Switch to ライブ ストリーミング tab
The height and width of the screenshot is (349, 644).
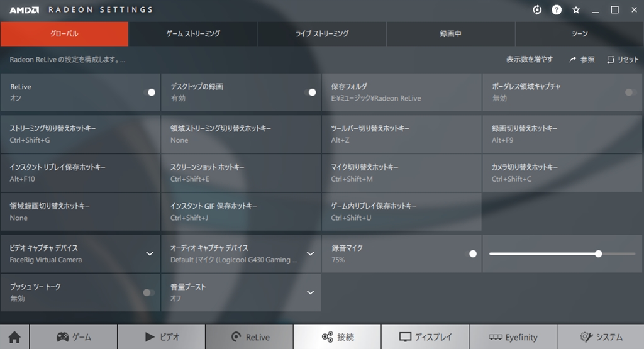[x=322, y=34]
